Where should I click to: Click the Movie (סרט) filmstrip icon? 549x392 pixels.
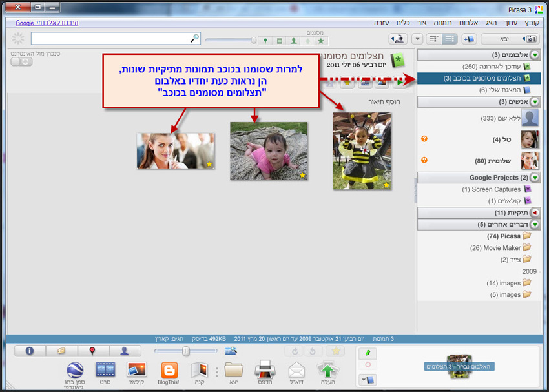[x=105, y=369]
